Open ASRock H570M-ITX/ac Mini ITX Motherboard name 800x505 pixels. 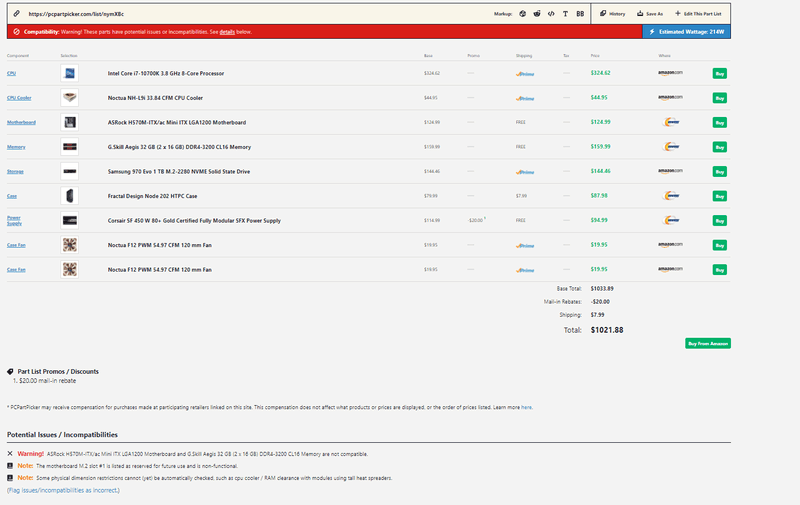click(177, 122)
